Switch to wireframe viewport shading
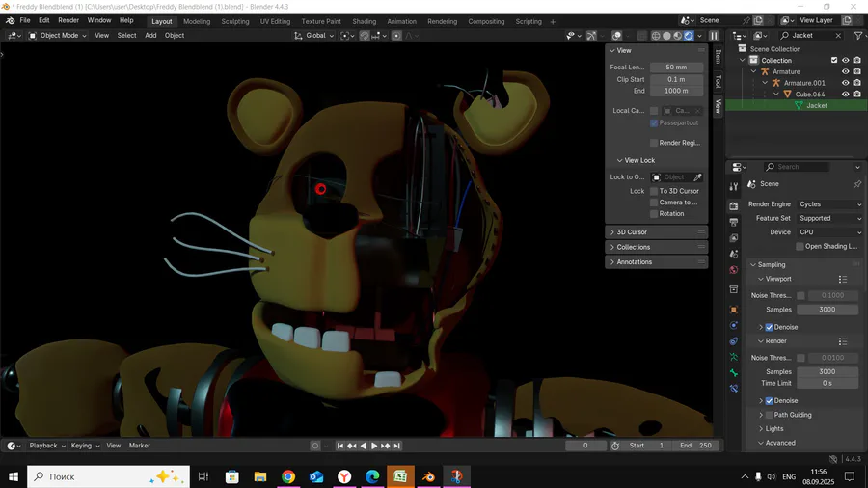868x488 pixels. tap(656, 36)
